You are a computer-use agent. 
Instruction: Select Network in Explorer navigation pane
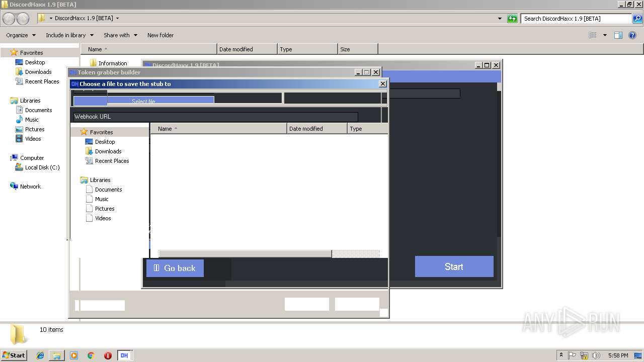(x=30, y=187)
